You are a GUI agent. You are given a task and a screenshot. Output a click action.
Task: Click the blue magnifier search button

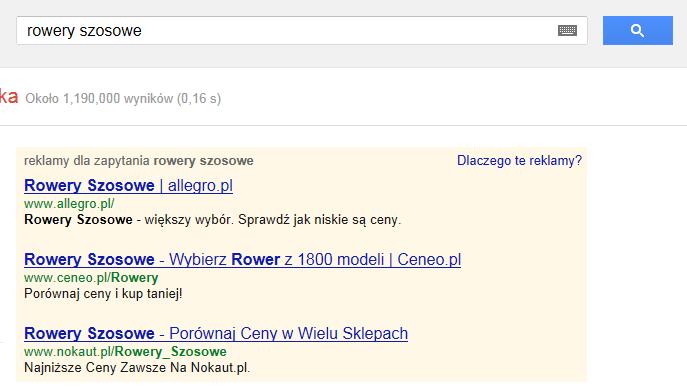(x=637, y=30)
